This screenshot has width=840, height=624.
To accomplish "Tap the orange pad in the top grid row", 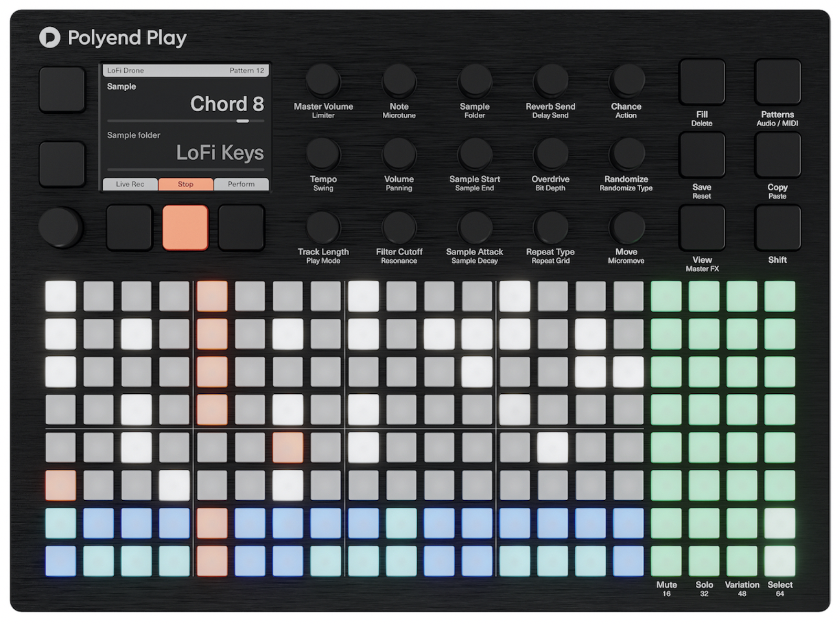I will [x=212, y=296].
